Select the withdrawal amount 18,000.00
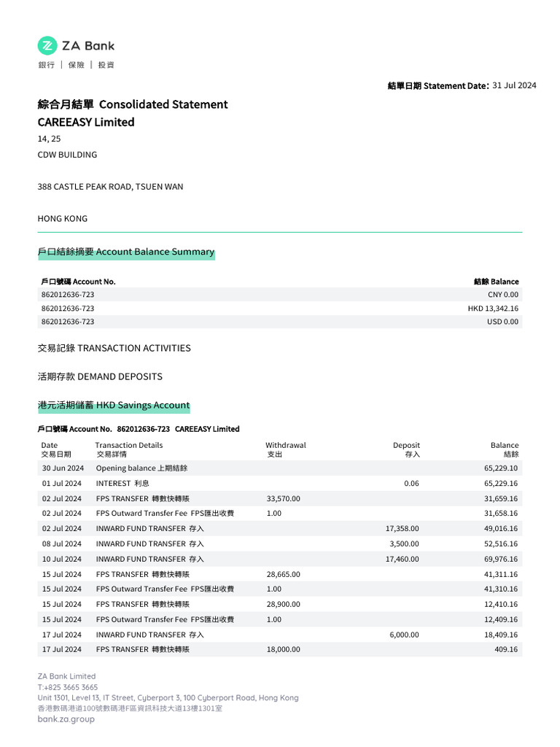560x747 pixels. 284,650
